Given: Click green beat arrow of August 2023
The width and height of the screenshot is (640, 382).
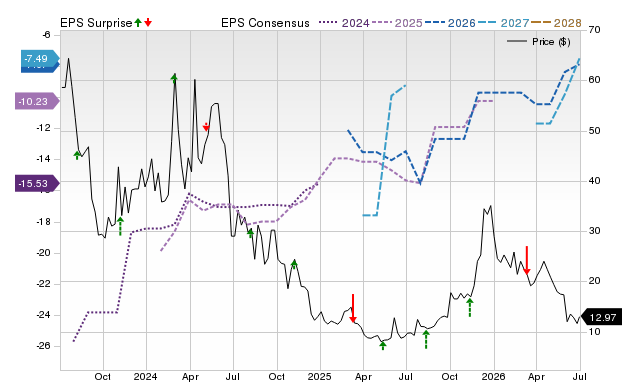Looking at the screenshot, I should pos(77,155).
